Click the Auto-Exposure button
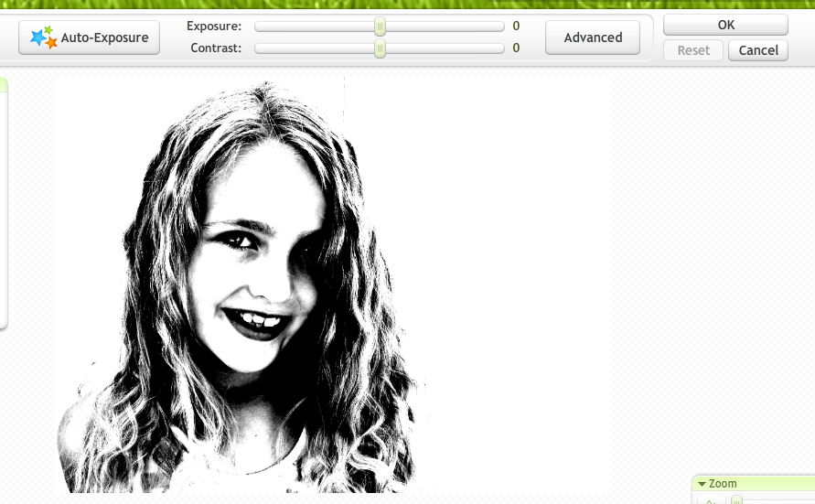815x504 pixels. click(89, 38)
